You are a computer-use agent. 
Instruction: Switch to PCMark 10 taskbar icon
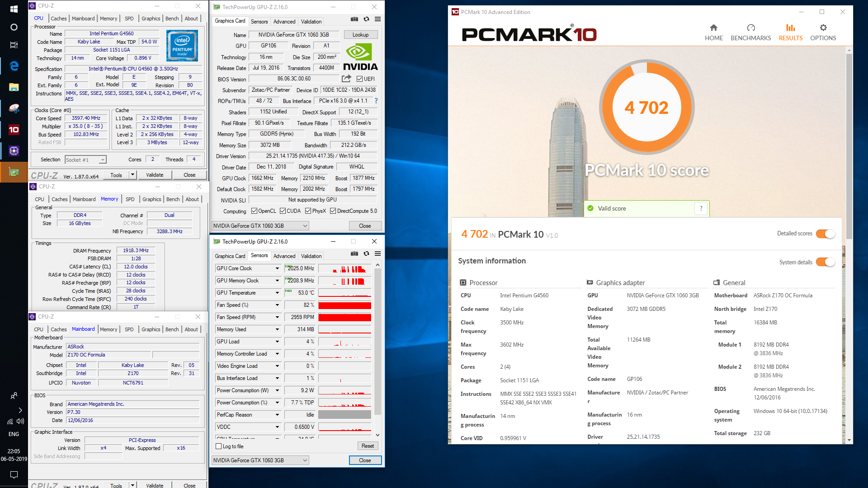click(x=14, y=130)
